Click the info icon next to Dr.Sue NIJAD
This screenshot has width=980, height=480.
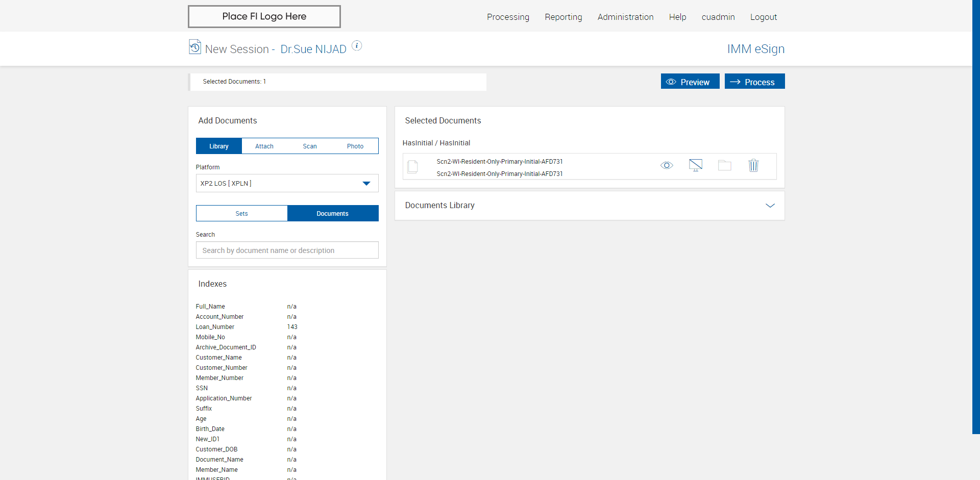pos(357,46)
